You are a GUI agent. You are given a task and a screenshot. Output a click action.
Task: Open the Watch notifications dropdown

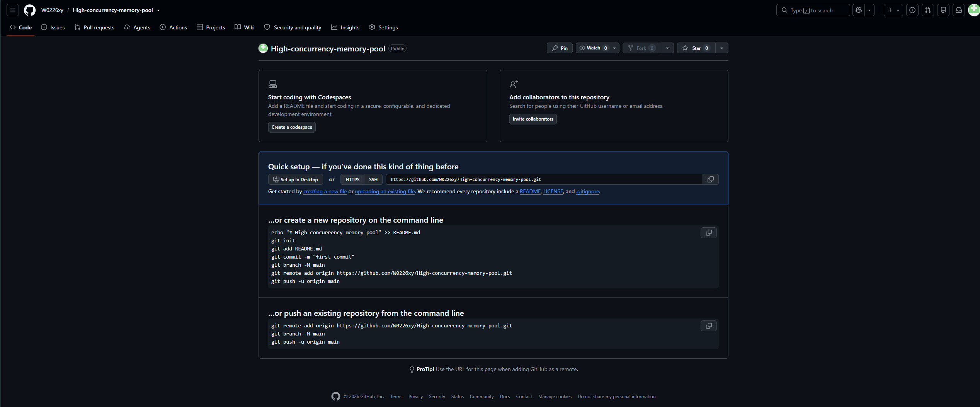tap(597, 48)
